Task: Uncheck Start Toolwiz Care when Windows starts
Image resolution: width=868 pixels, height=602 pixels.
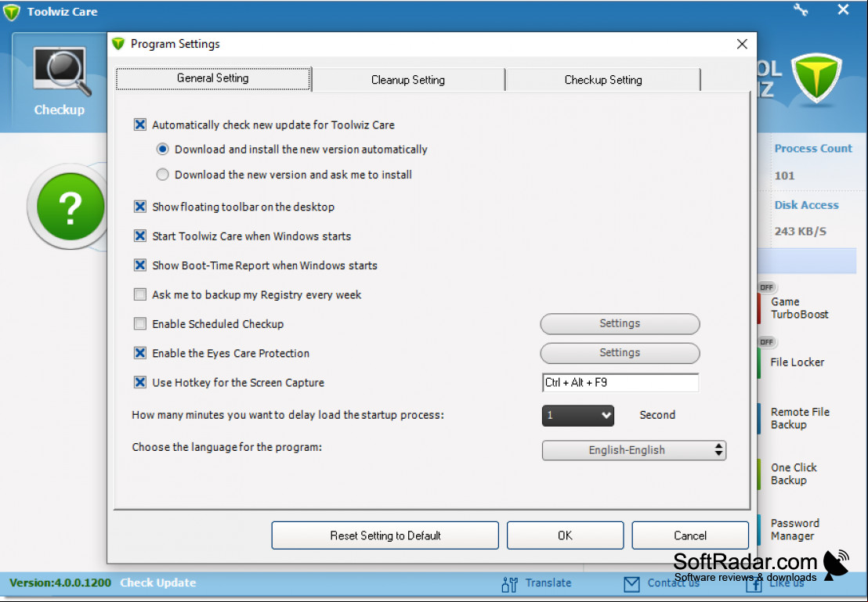Action: click(140, 236)
